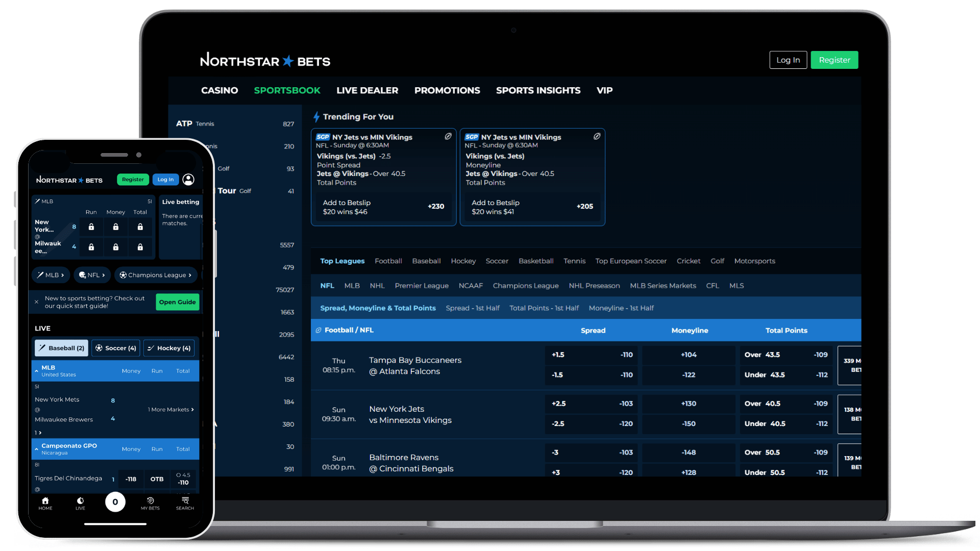Open NFL quick link chip on phone
Viewport: 980px width, 551px height.
[x=92, y=275]
